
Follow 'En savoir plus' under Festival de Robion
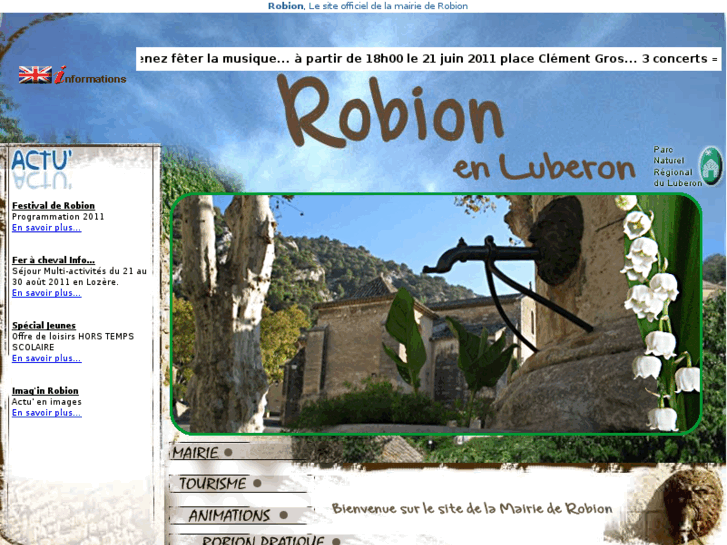(x=46, y=228)
